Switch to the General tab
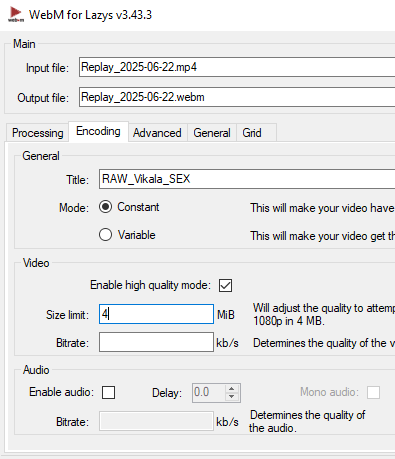 tap(212, 133)
